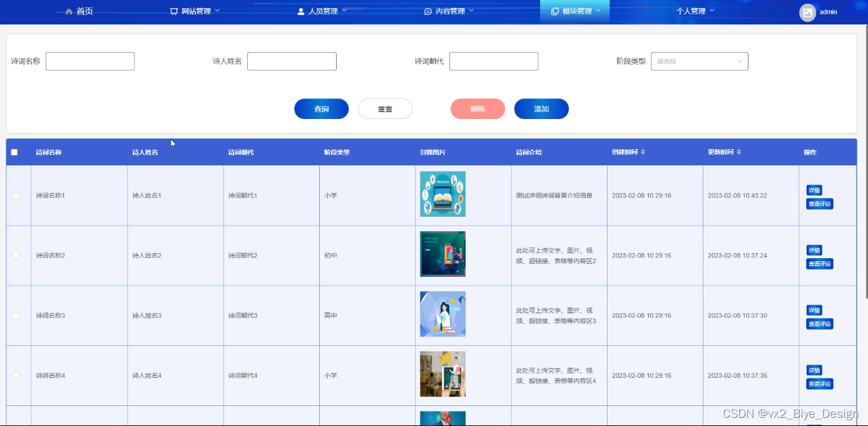Expand the 模块管理 menu chevron
Image resolution: width=868 pixels, height=426 pixels.
pos(598,11)
